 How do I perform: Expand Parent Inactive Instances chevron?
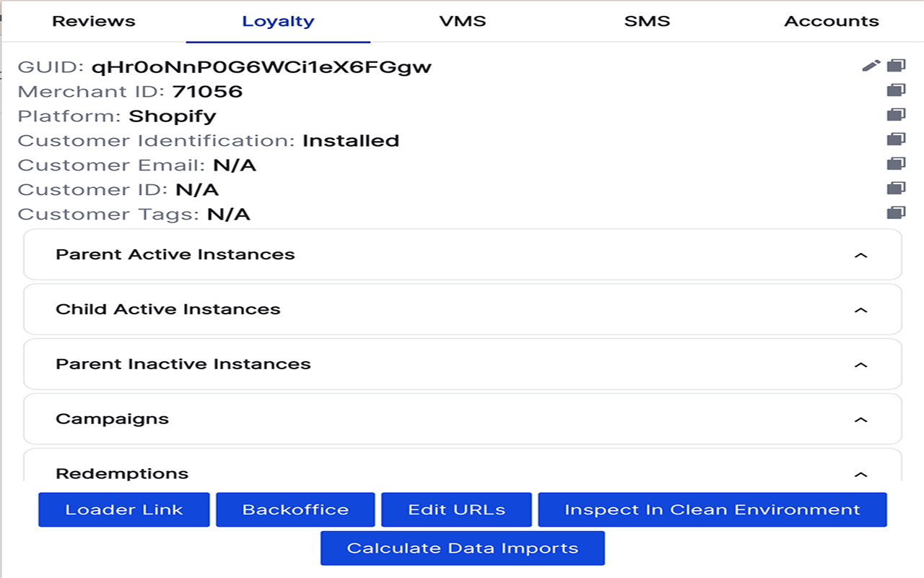(860, 365)
